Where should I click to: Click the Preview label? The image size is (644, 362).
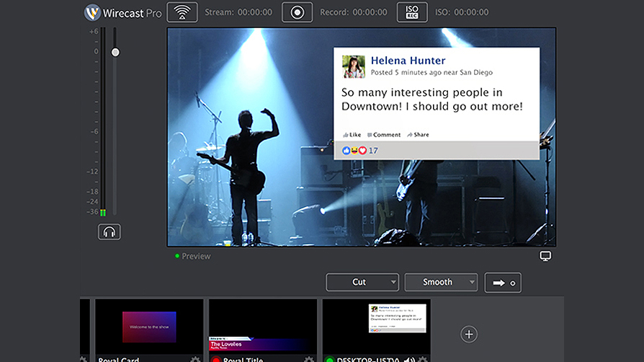tap(196, 256)
